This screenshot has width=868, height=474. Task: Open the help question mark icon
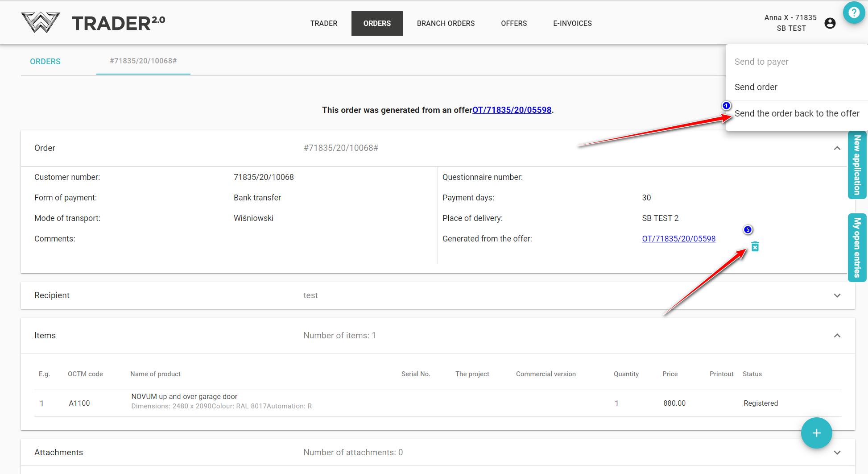click(x=854, y=12)
